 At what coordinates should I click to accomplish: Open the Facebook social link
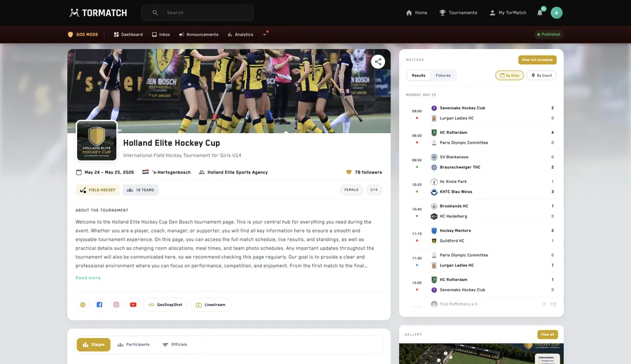tap(99, 304)
